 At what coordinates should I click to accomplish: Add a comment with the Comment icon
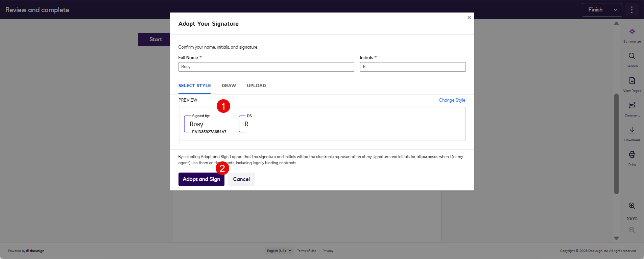(x=632, y=105)
